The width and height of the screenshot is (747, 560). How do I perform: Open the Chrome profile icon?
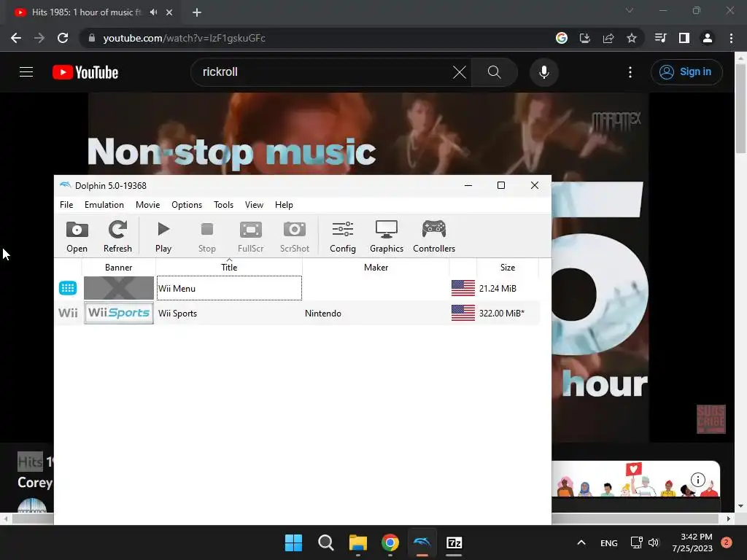coord(708,38)
